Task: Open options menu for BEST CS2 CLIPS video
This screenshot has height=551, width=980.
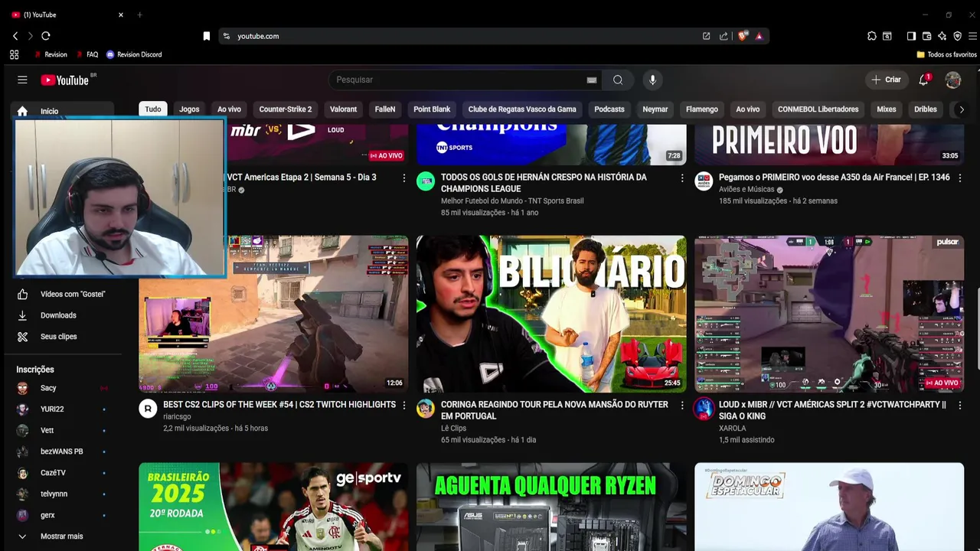Action: point(404,405)
